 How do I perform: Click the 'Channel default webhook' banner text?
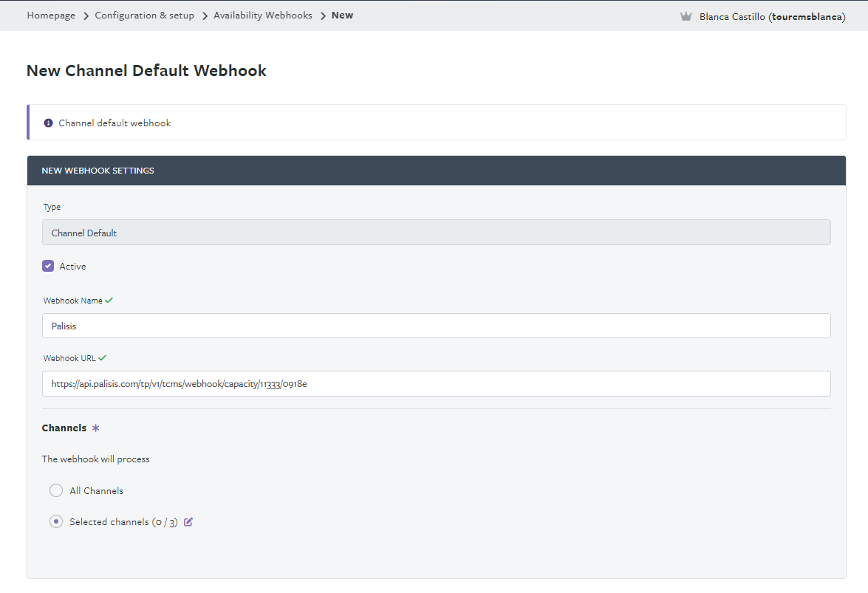coord(115,123)
